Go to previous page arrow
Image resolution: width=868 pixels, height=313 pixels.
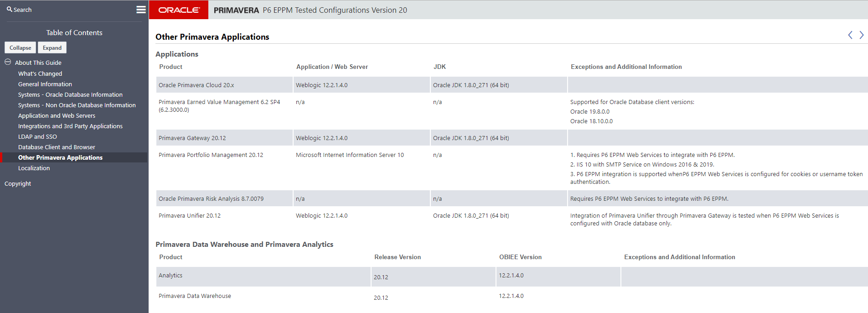[850, 35]
